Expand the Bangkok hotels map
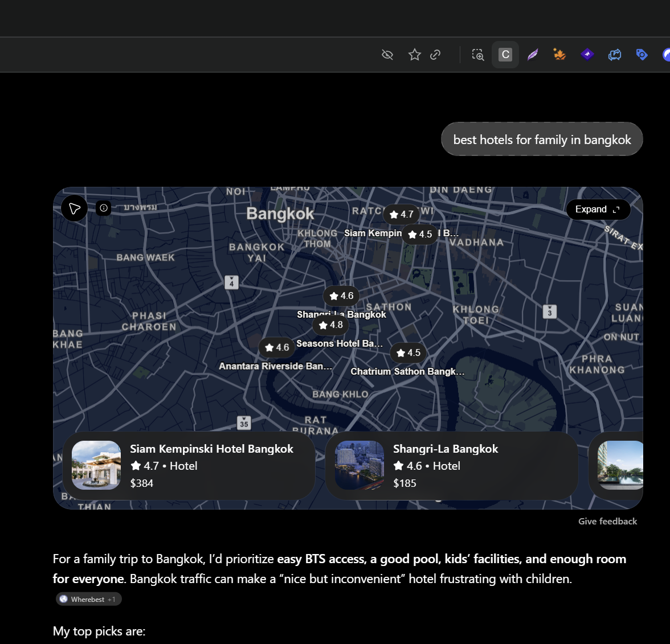Screen dimensions: 670x644 click(x=598, y=210)
